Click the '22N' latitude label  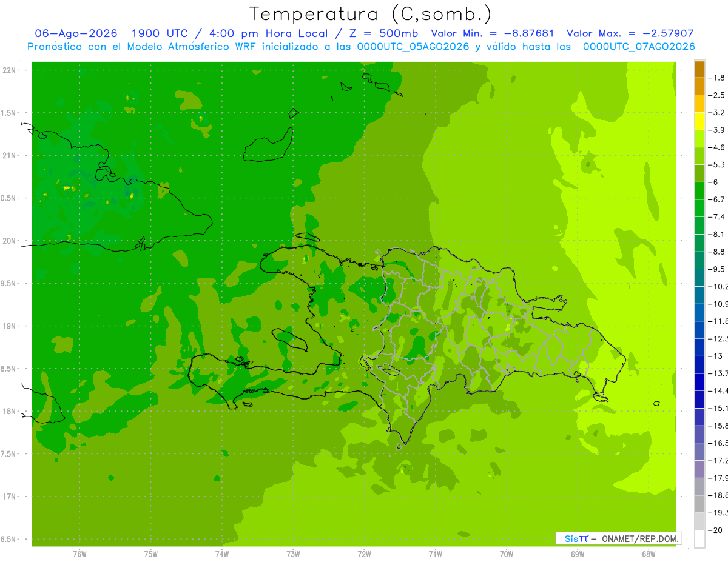pos(10,70)
